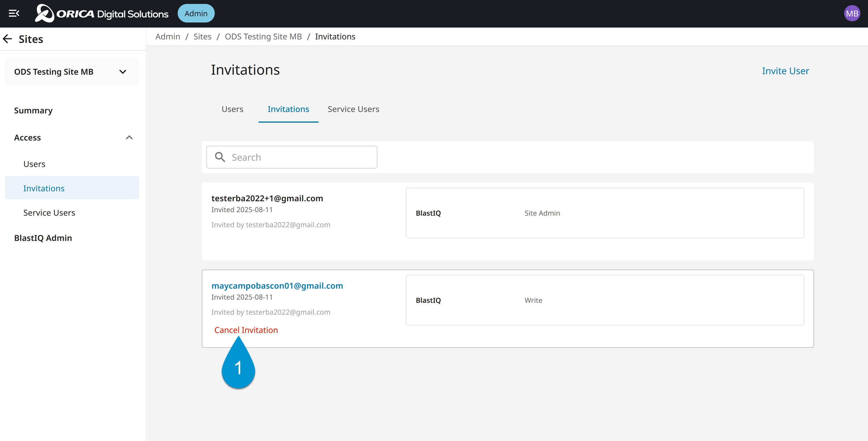Collapse the Access section chevron
This screenshot has width=868, height=441.
click(129, 138)
